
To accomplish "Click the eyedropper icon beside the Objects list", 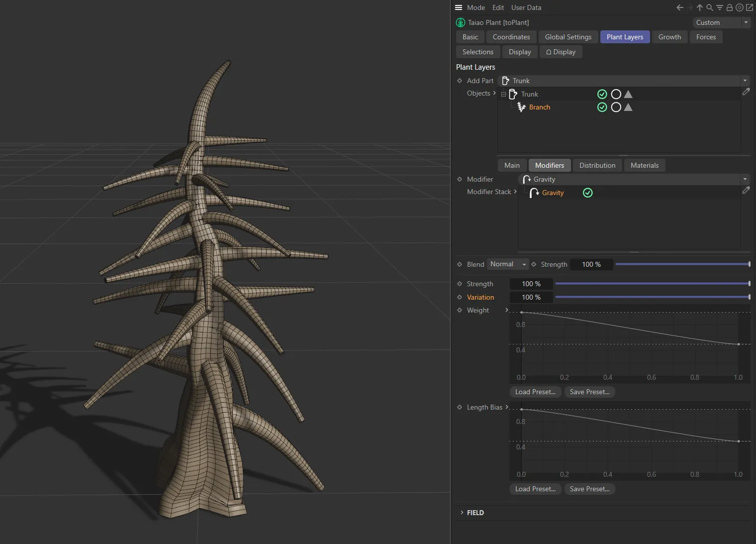I will click(x=746, y=92).
